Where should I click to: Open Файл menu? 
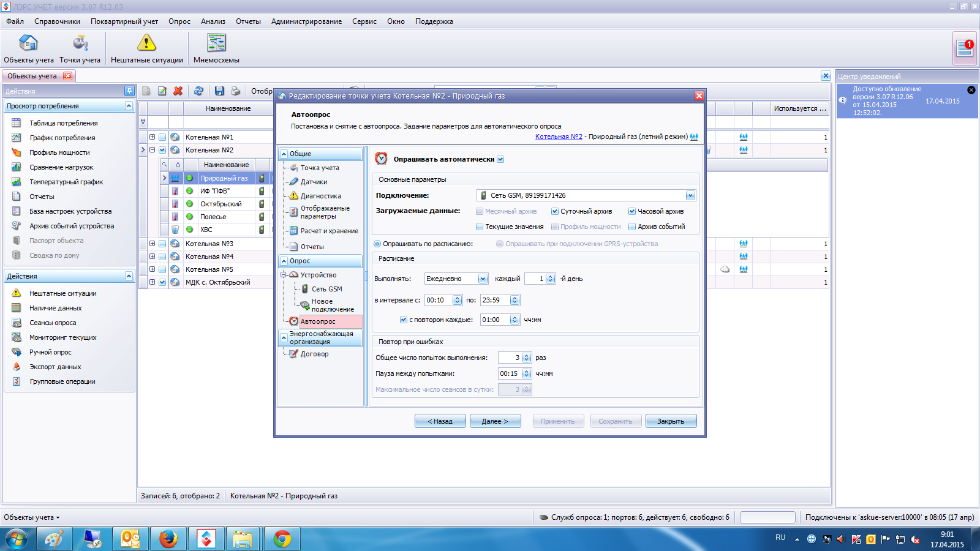(15, 21)
